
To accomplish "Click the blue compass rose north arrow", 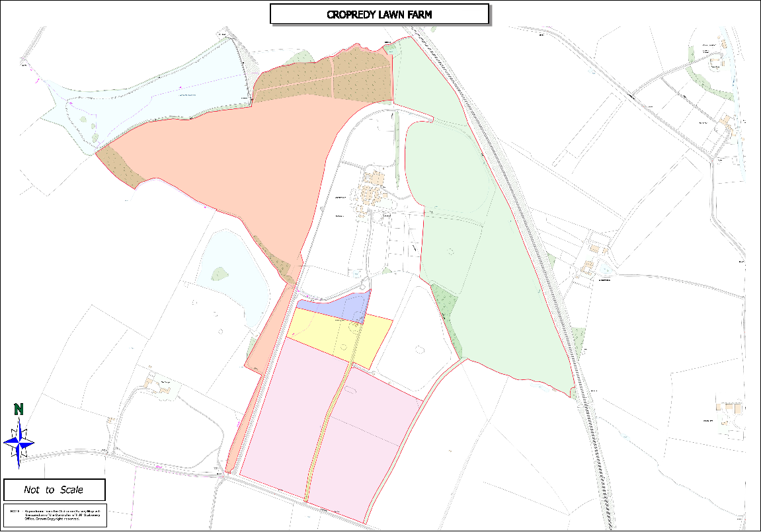I will 19,443.
